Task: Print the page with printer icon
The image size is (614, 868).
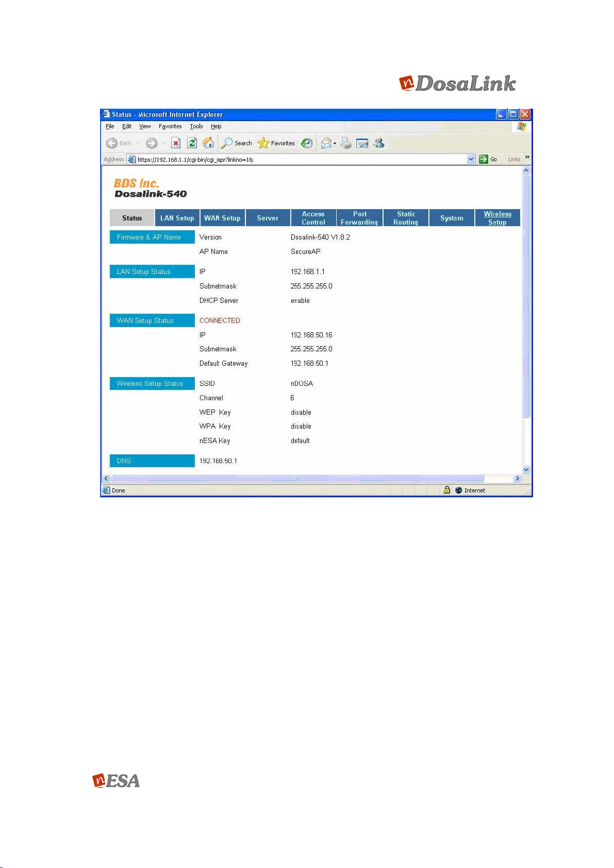Action: click(x=346, y=143)
